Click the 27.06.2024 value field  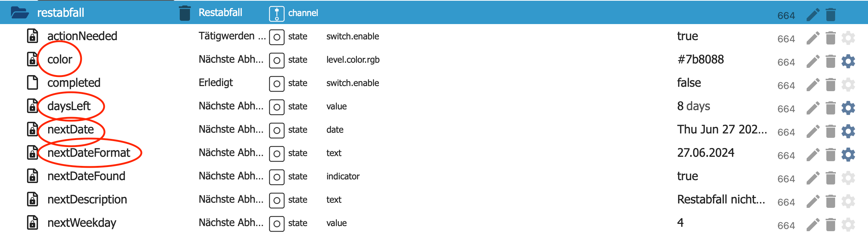coord(705,153)
